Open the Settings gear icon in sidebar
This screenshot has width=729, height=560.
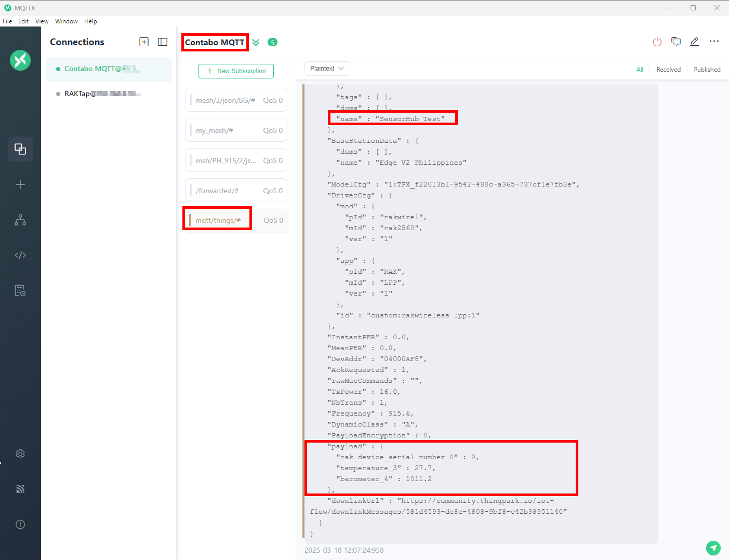[20, 454]
